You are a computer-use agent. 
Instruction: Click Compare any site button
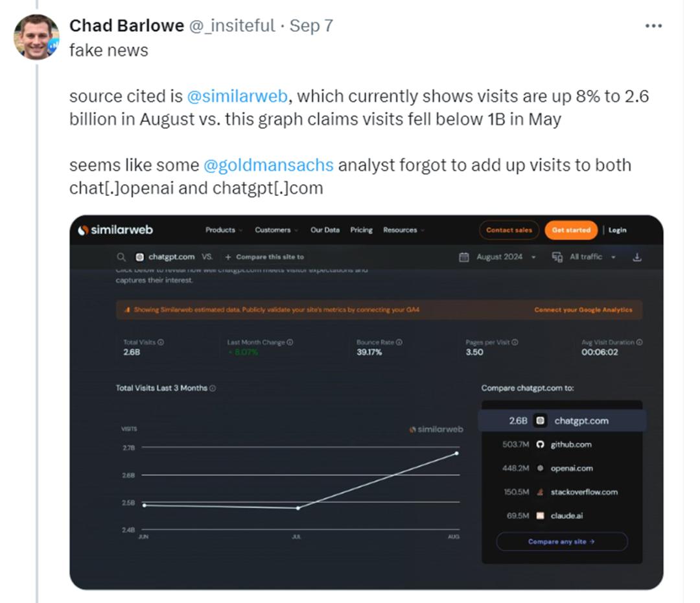tap(561, 542)
